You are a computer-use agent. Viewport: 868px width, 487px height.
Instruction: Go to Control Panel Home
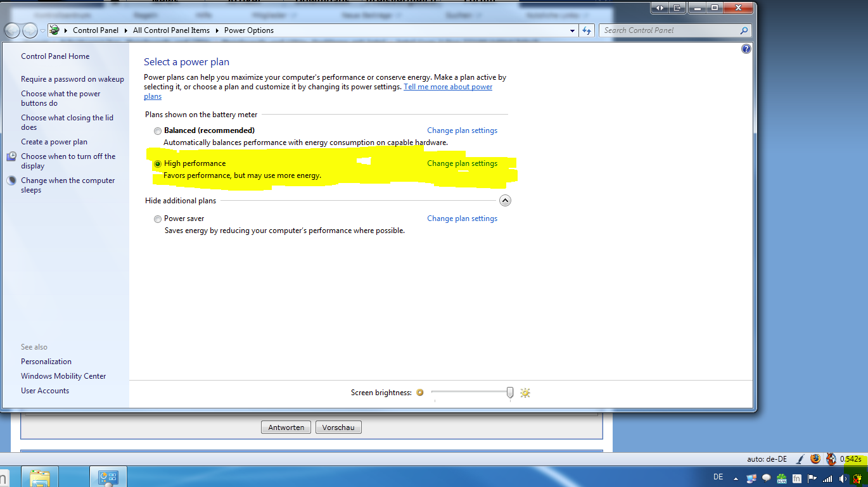click(x=55, y=56)
